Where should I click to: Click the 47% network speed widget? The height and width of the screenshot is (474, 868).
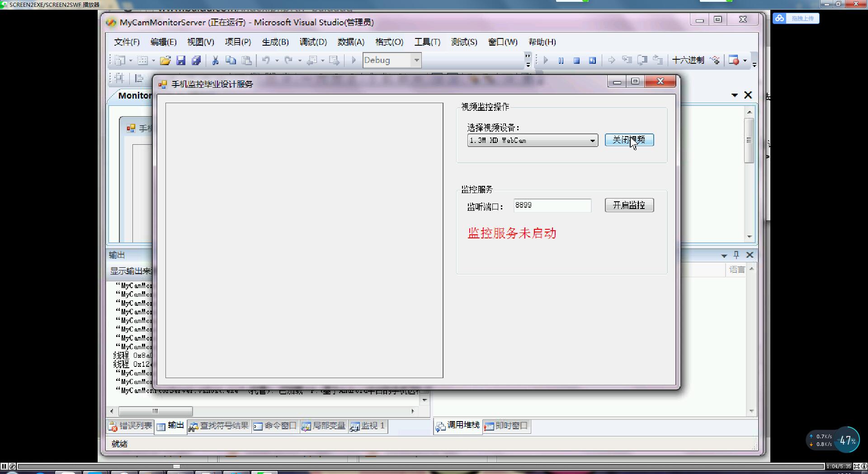(x=847, y=440)
